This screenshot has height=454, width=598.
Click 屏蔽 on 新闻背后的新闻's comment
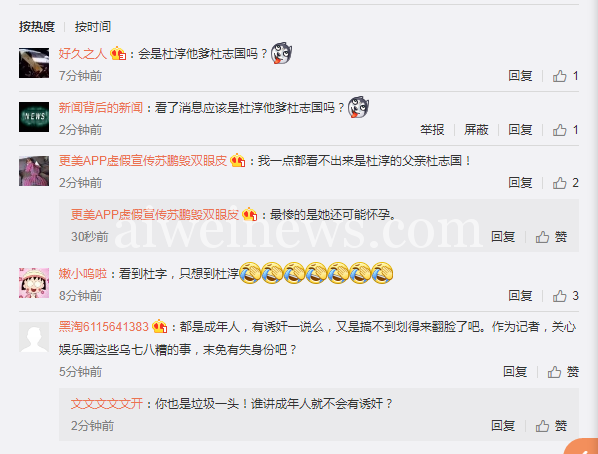[476, 130]
